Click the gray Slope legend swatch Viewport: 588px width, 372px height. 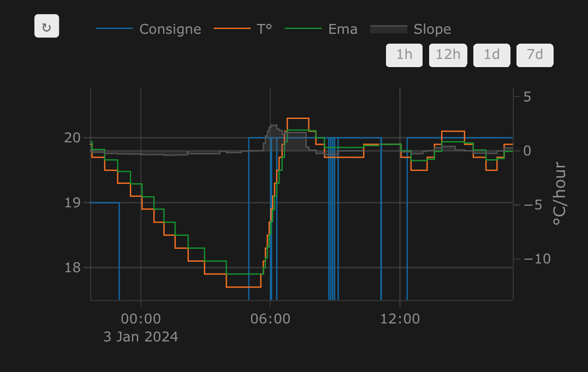[x=389, y=29]
